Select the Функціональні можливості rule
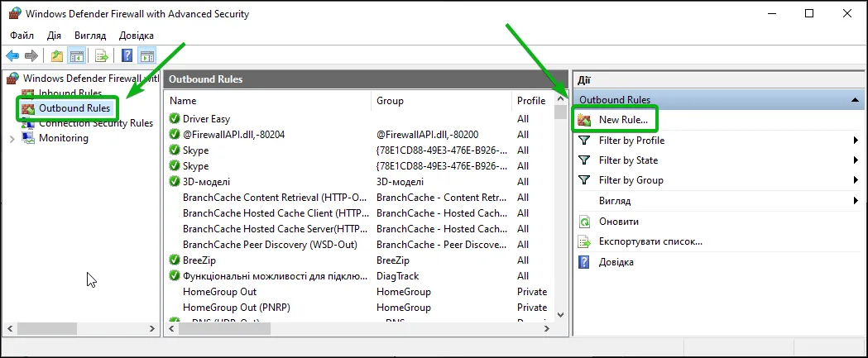Screen dimensions: 868x358 [275, 276]
